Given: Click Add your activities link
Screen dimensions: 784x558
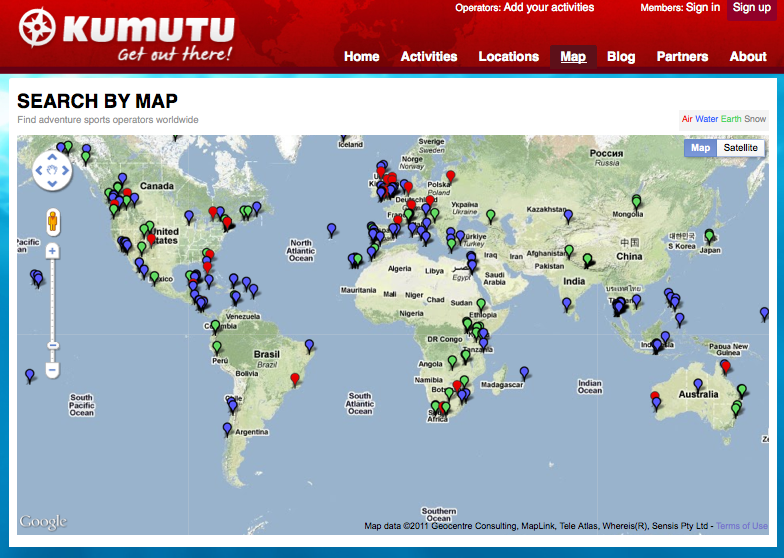Looking at the screenshot, I should [548, 8].
